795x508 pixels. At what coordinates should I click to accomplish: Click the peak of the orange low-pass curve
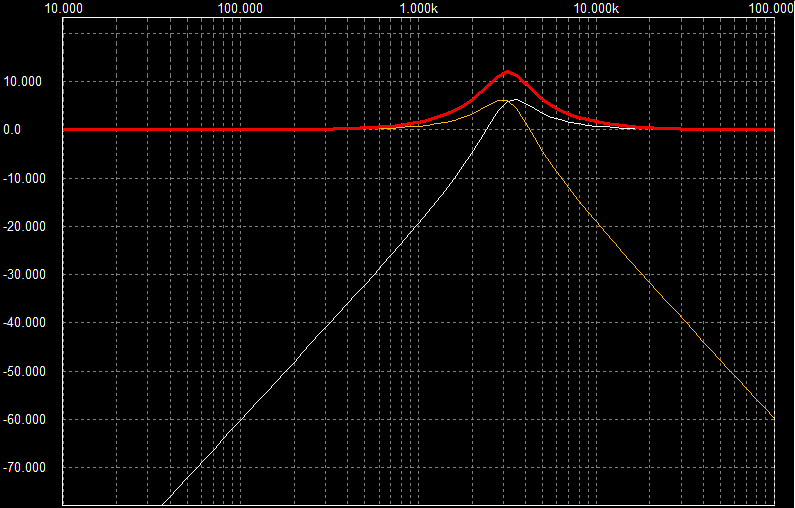[502, 100]
